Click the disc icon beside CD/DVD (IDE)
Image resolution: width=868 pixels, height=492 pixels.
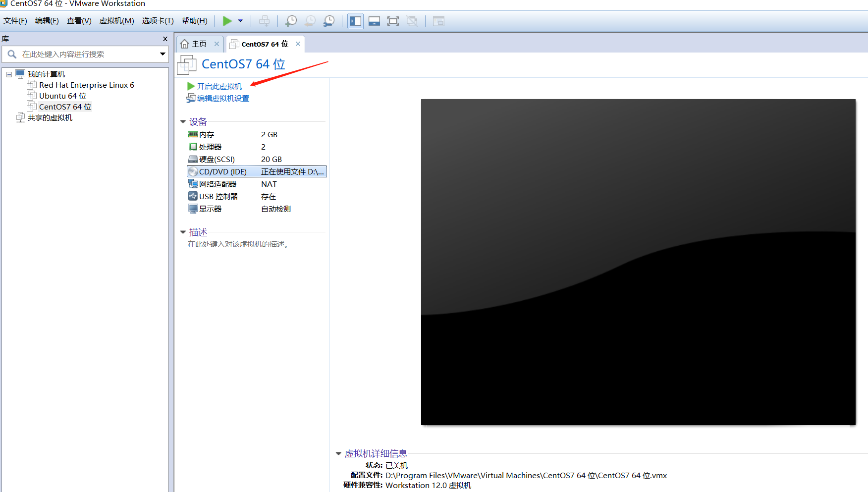click(193, 171)
